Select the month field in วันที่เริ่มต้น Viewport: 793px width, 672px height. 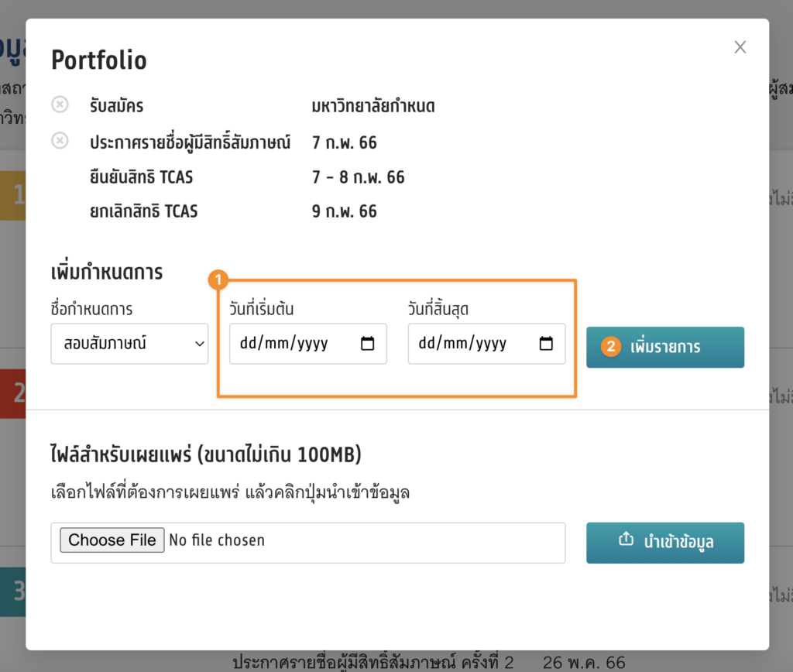276,344
